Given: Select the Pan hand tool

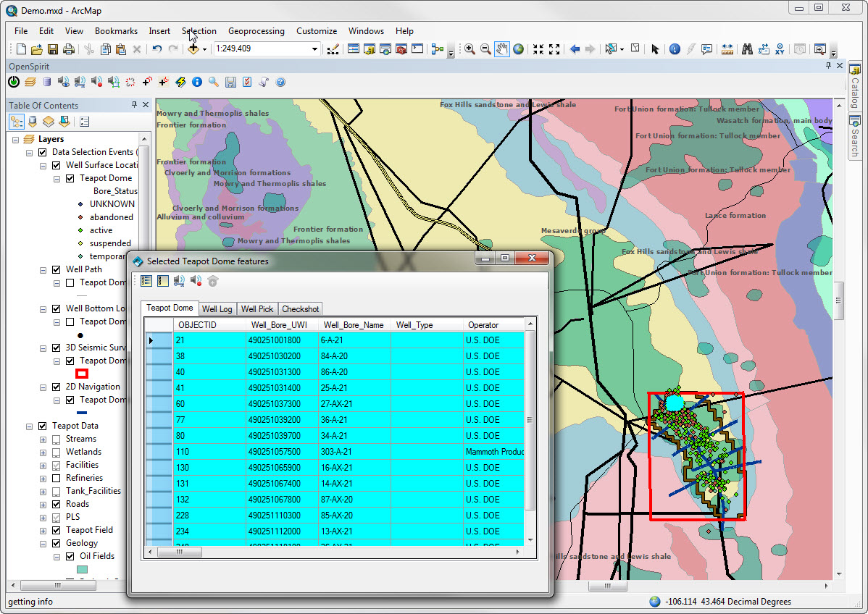Looking at the screenshot, I should pos(501,49).
